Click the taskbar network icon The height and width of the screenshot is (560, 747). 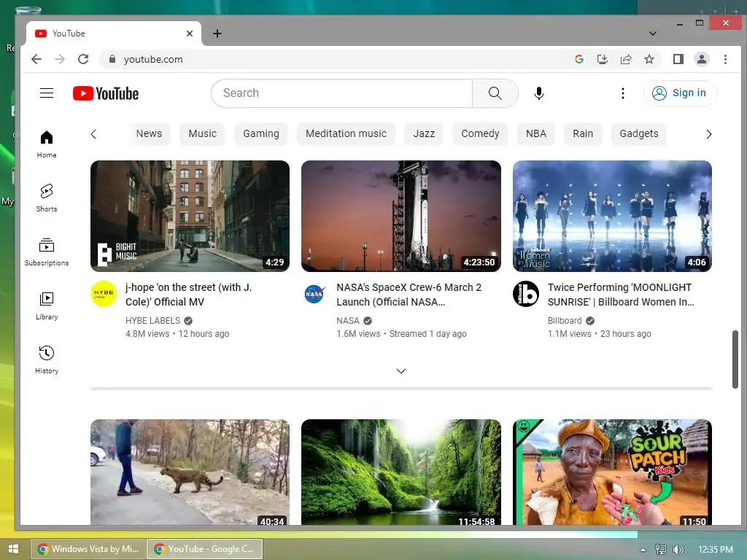[660, 550]
